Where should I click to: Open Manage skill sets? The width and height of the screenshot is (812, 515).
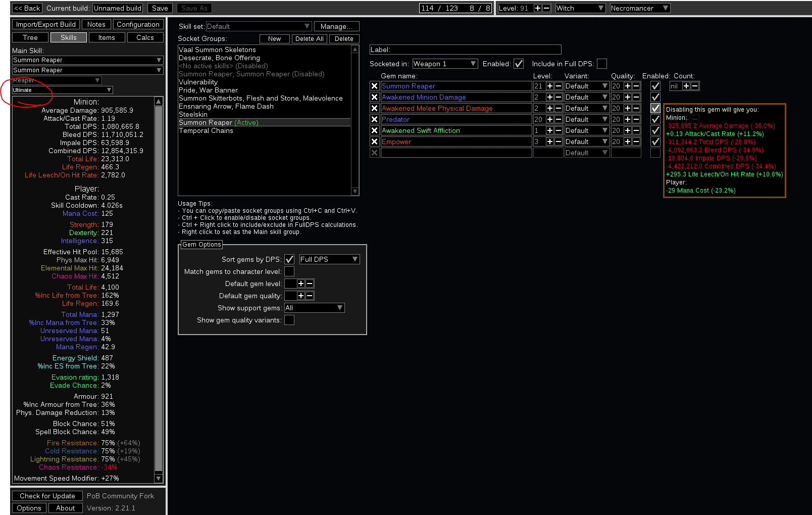336,26
